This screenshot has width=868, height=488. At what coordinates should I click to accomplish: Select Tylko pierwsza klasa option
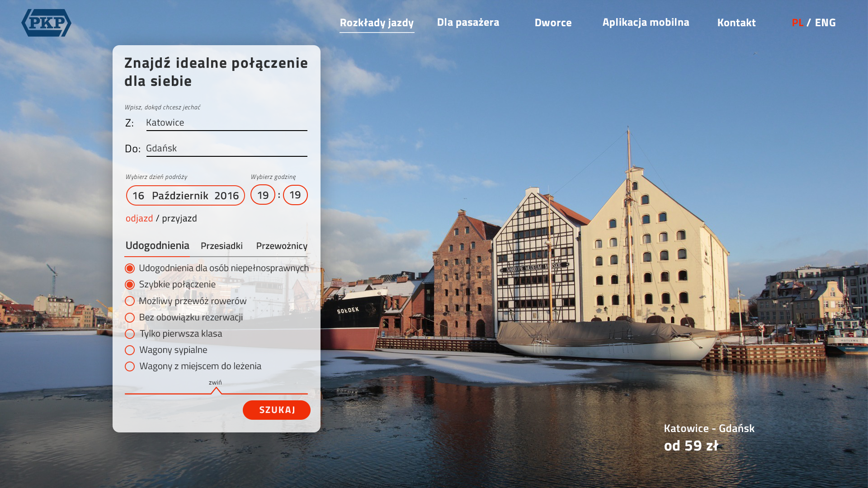point(130,334)
